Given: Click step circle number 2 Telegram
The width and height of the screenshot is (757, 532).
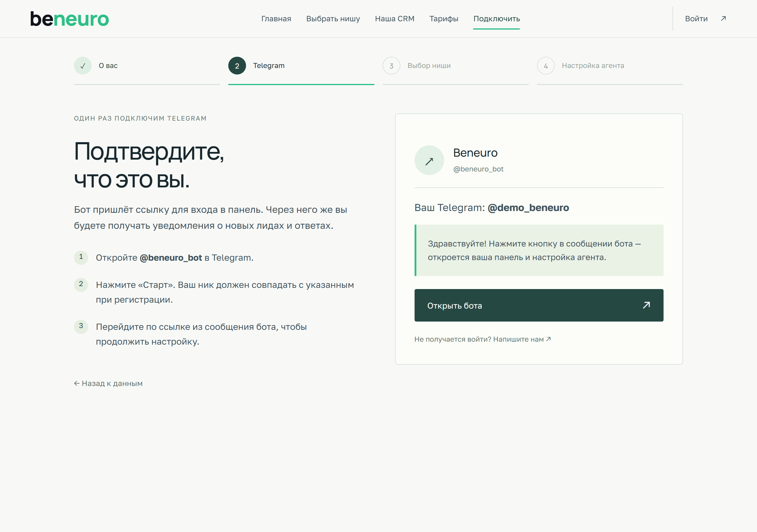Looking at the screenshot, I should (237, 66).
